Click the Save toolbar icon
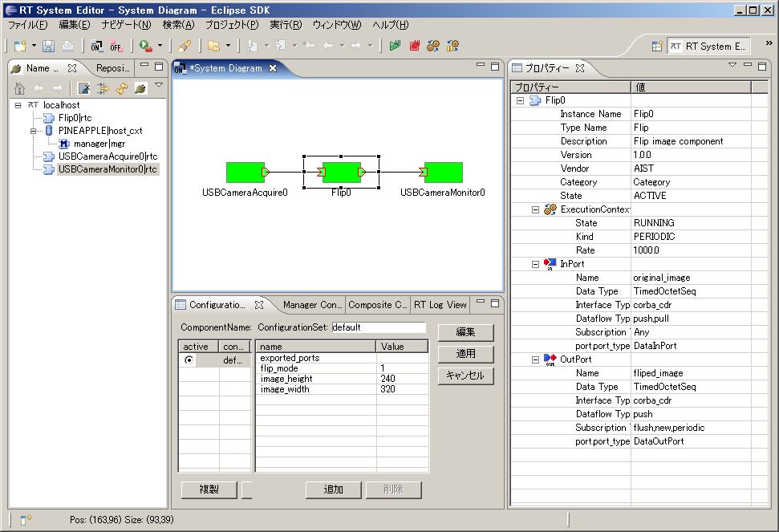 (x=48, y=47)
